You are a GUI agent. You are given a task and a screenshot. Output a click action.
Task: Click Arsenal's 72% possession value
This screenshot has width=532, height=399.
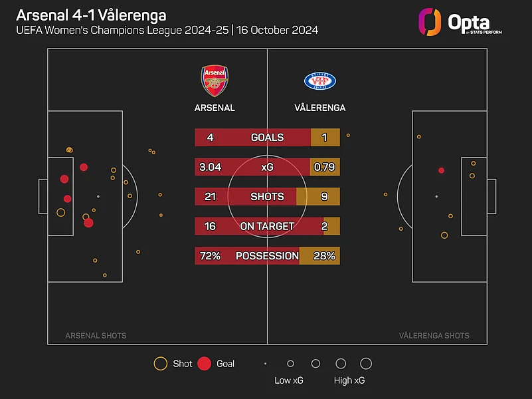(x=209, y=255)
